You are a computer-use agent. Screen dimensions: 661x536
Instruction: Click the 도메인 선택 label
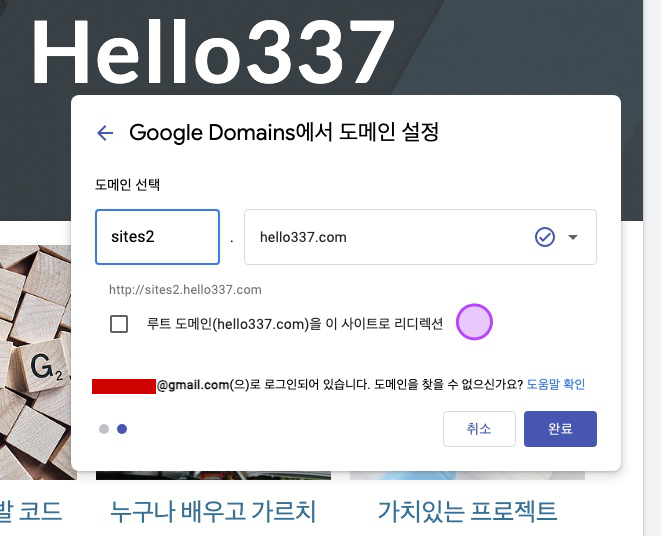(127, 185)
